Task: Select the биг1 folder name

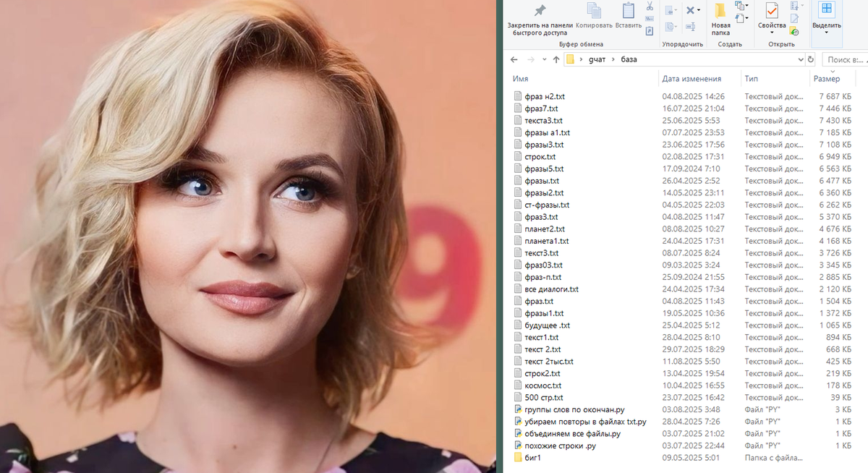Action: point(533,458)
